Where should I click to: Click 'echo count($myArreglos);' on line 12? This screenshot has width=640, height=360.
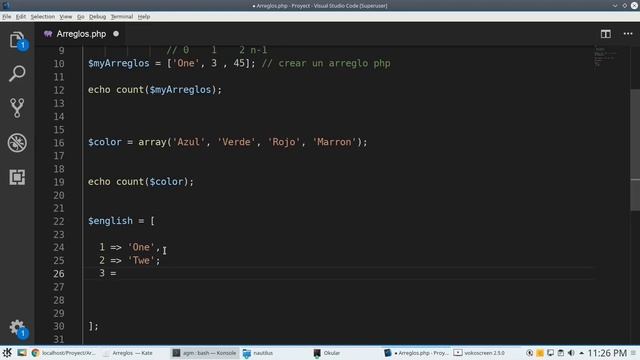[155, 90]
